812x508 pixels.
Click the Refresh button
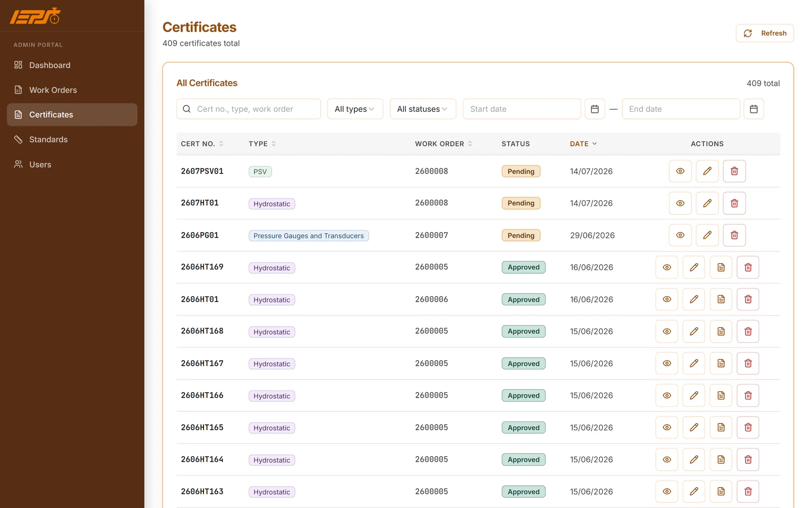764,33
